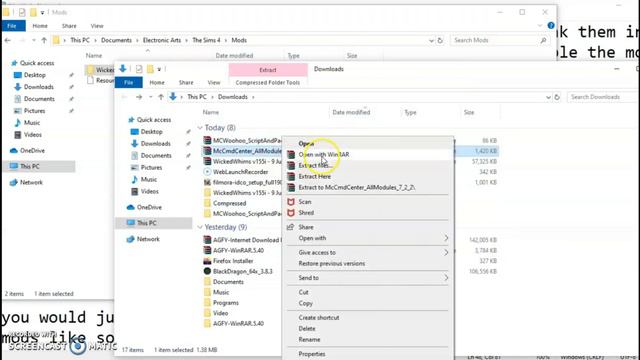
Task: Click AGFY-Internet Download archive icon
Action: point(207,240)
